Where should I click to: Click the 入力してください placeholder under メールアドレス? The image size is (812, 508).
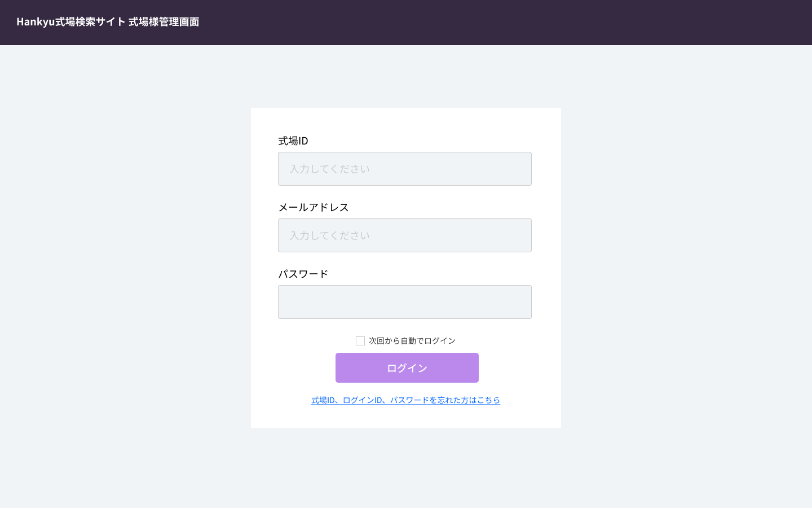pos(330,235)
